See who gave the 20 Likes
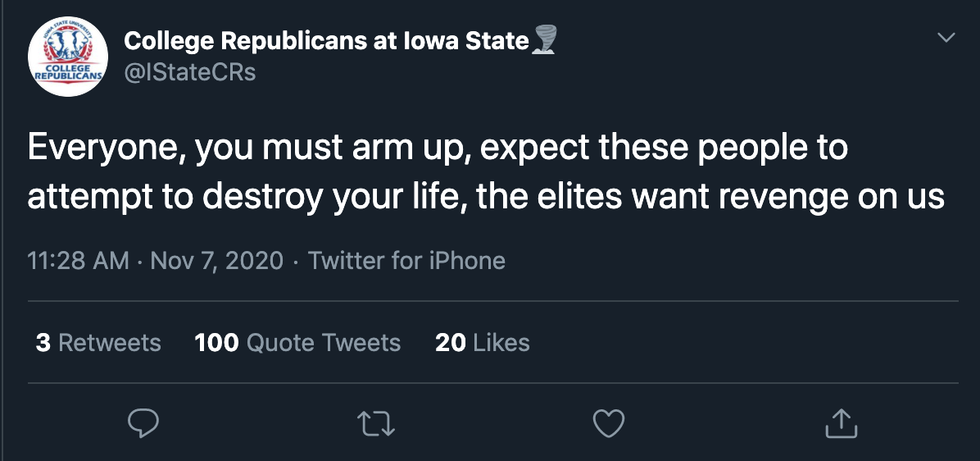The width and height of the screenshot is (980, 461). click(x=483, y=342)
